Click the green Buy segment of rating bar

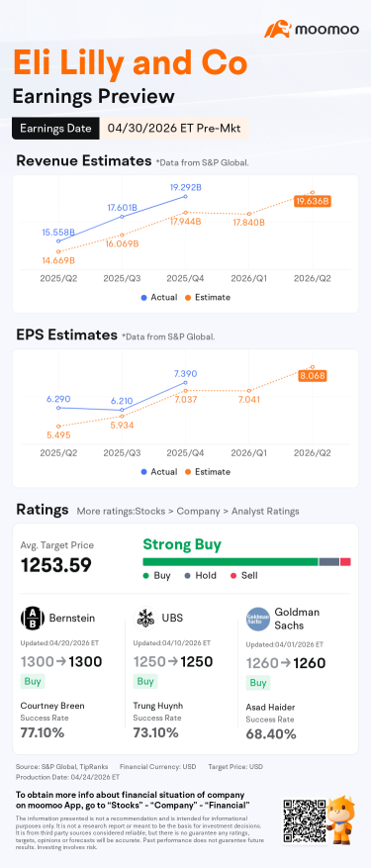231,561
